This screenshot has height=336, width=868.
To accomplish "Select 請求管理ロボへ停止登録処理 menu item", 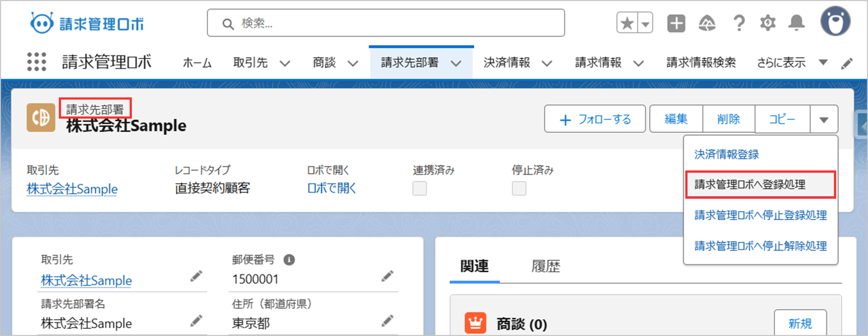I will (760, 216).
